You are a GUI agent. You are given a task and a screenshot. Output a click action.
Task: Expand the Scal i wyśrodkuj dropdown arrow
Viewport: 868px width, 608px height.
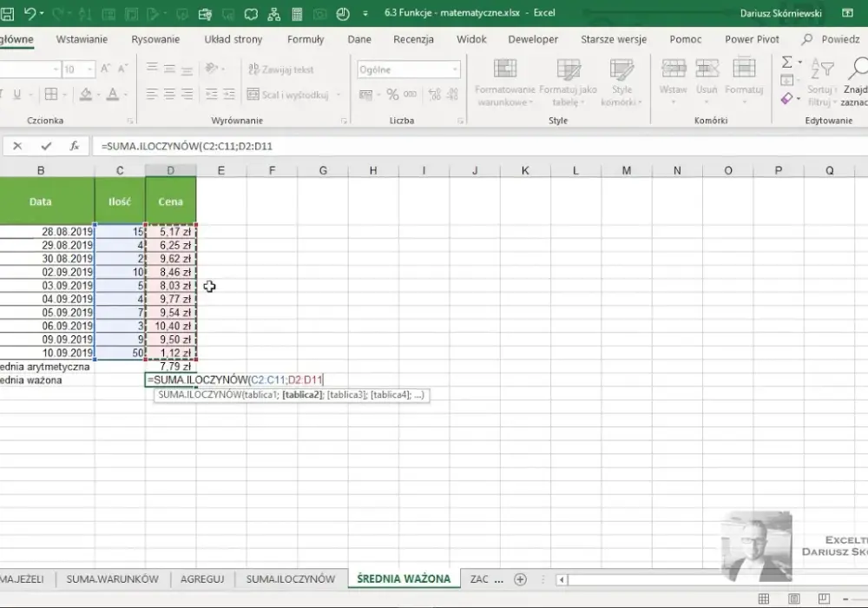click(339, 95)
